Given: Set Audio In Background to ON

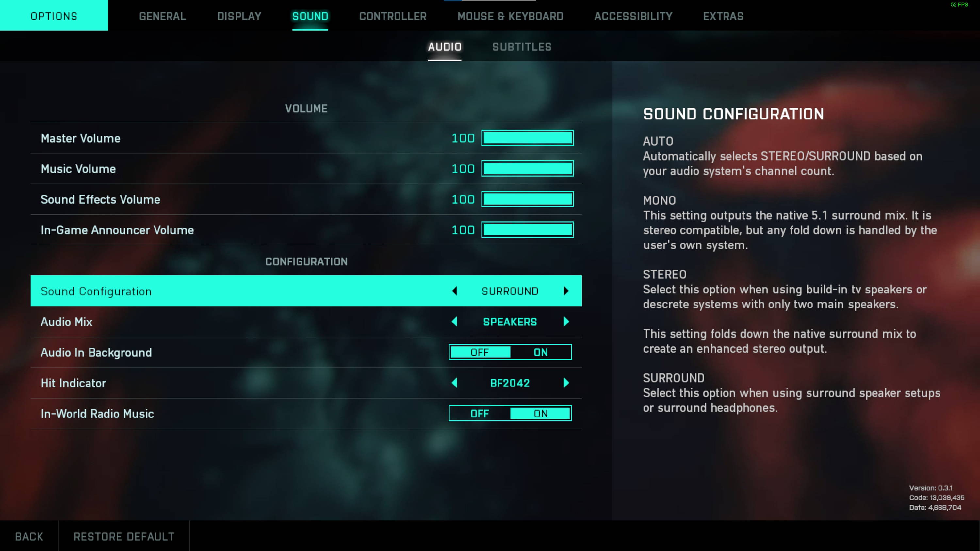Looking at the screenshot, I should point(541,352).
